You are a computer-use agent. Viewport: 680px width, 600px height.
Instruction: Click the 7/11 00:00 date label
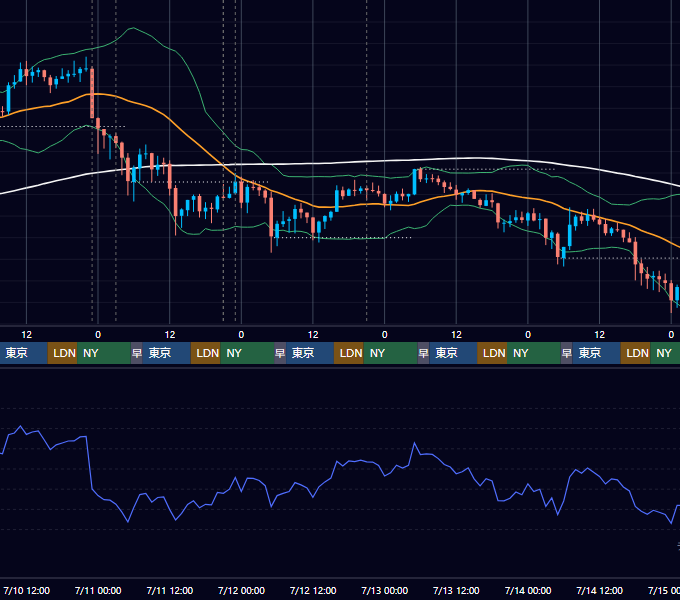(98, 590)
